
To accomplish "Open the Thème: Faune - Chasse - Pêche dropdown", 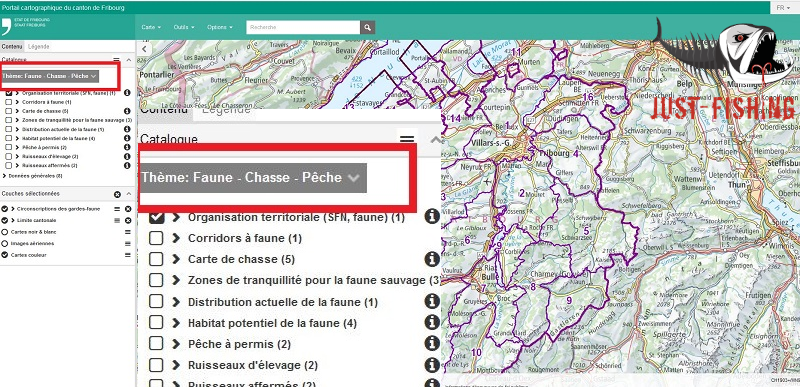I will pos(50,76).
